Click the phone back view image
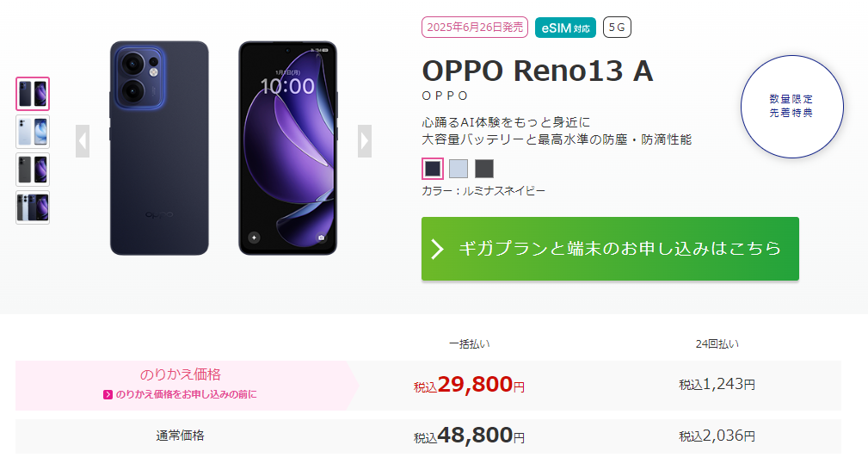The image size is (868, 476). [x=159, y=148]
